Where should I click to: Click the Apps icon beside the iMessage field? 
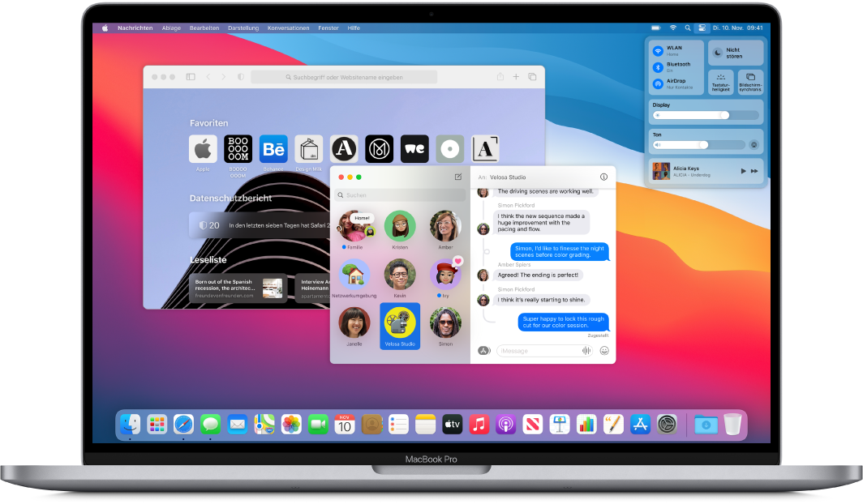click(483, 350)
